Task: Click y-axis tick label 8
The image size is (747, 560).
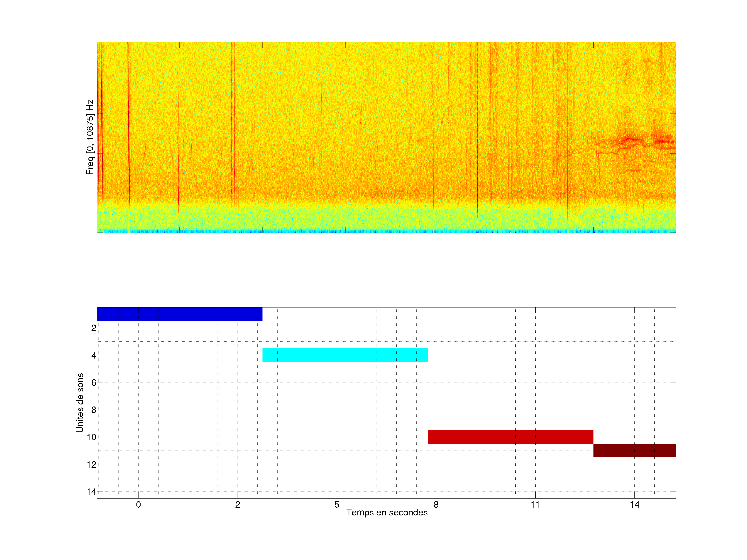Action: pos(94,410)
